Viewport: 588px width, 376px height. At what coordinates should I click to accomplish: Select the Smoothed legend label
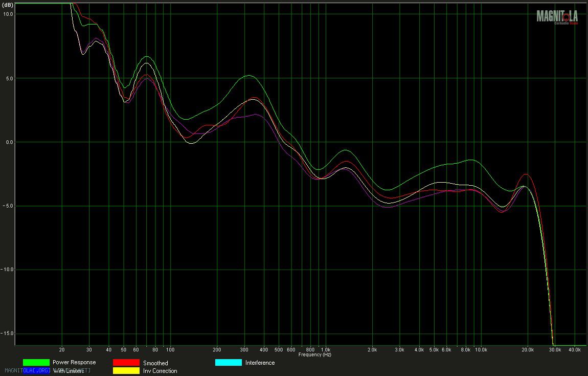click(155, 363)
